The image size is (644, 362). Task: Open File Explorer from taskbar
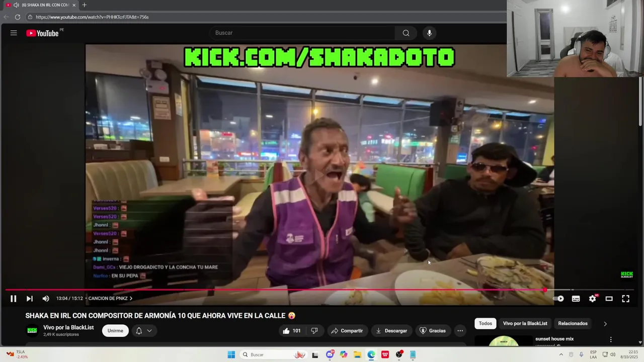pos(357,354)
